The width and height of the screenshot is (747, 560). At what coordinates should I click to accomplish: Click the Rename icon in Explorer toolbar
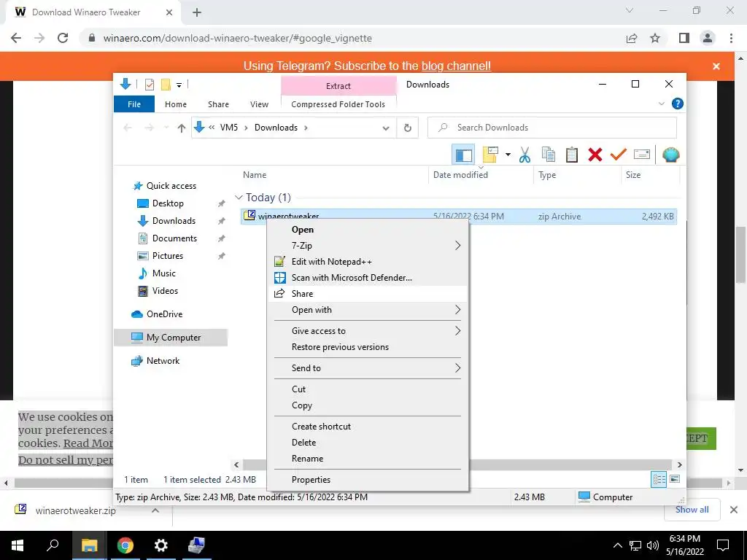click(x=642, y=155)
